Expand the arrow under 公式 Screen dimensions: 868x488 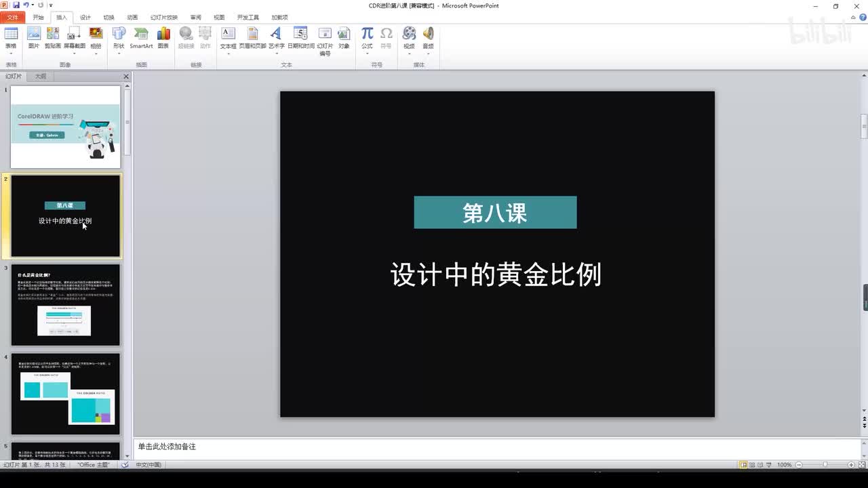[367, 53]
